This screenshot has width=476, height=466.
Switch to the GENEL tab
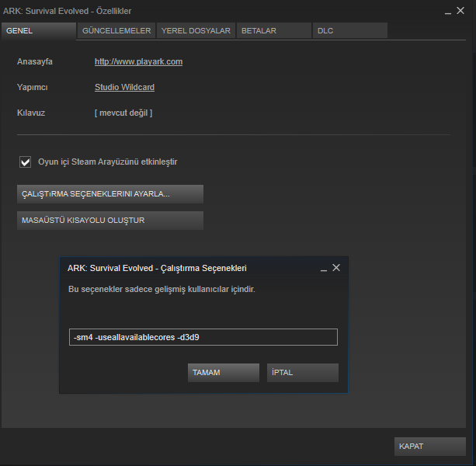point(39,30)
